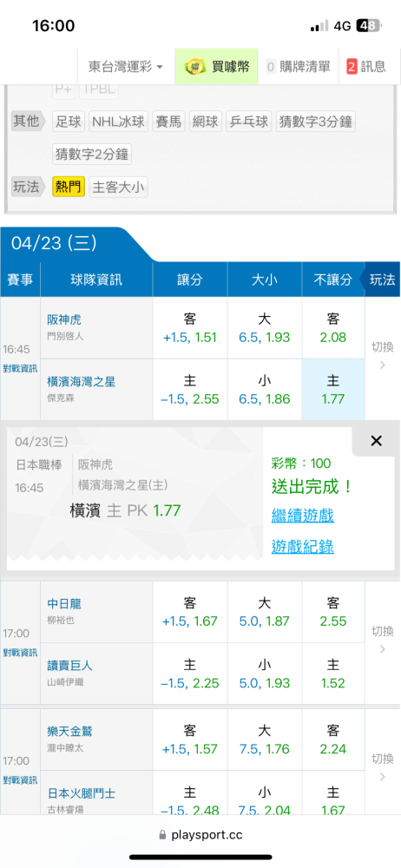Open the 遊戲紀錄 link

pos(302,547)
